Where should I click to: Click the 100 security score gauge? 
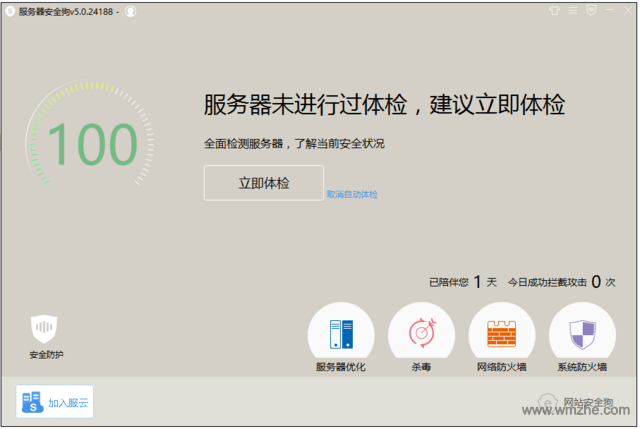90,135
